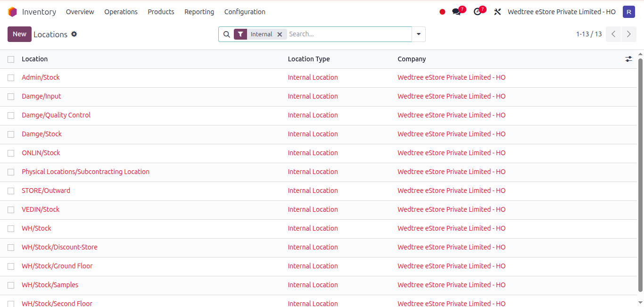Viewport: 644px width, 307px height.
Task: Toggle the search options dropdown arrow
Action: pyautogui.click(x=419, y=34)
